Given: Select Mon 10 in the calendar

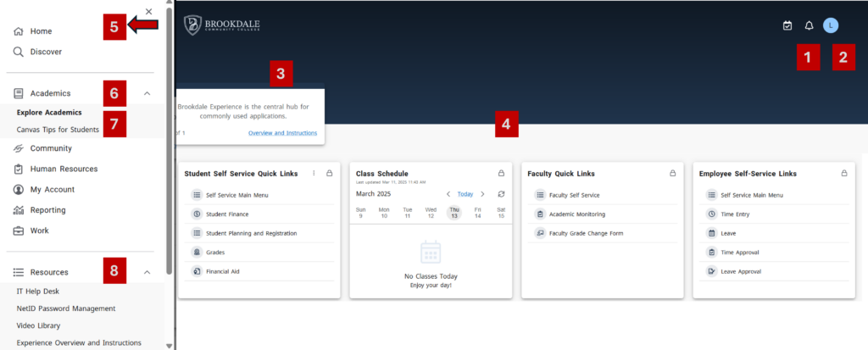Looking at the screenshot, I should click(384, 213).
